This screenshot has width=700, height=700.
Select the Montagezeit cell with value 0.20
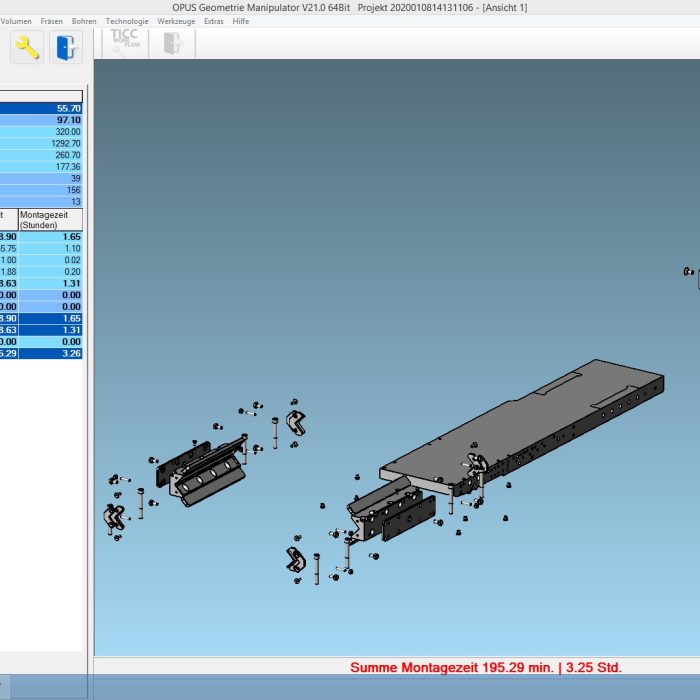(50, 271)
